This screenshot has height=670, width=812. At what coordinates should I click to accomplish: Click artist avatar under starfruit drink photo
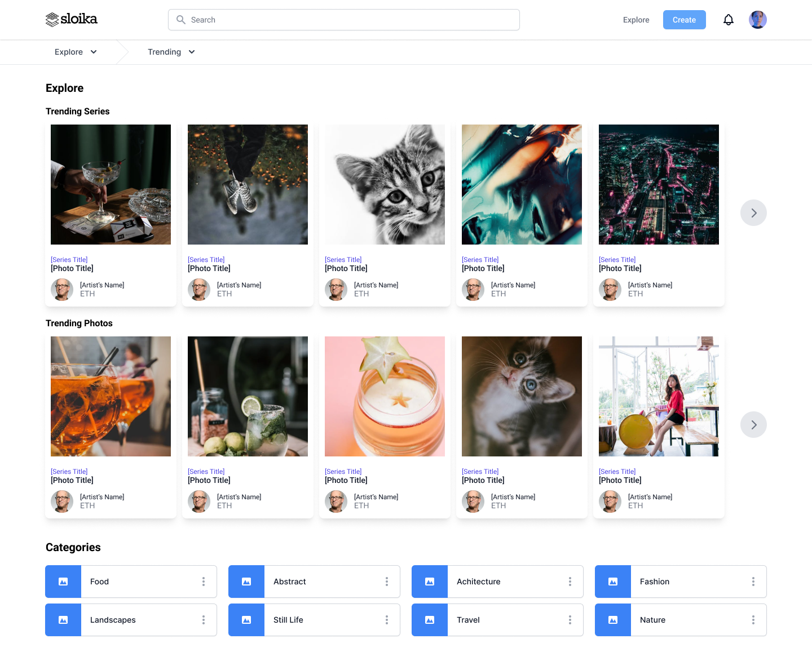click(x=336, y=502)
